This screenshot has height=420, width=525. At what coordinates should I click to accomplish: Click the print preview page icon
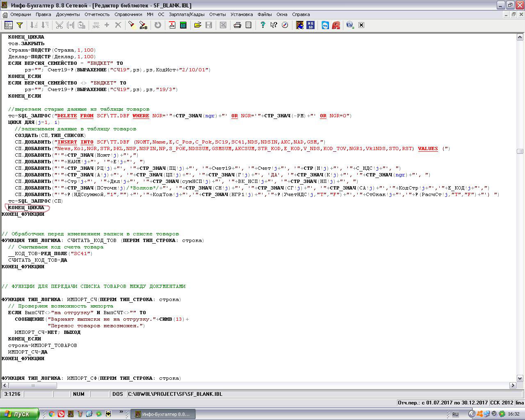[248, 25]
